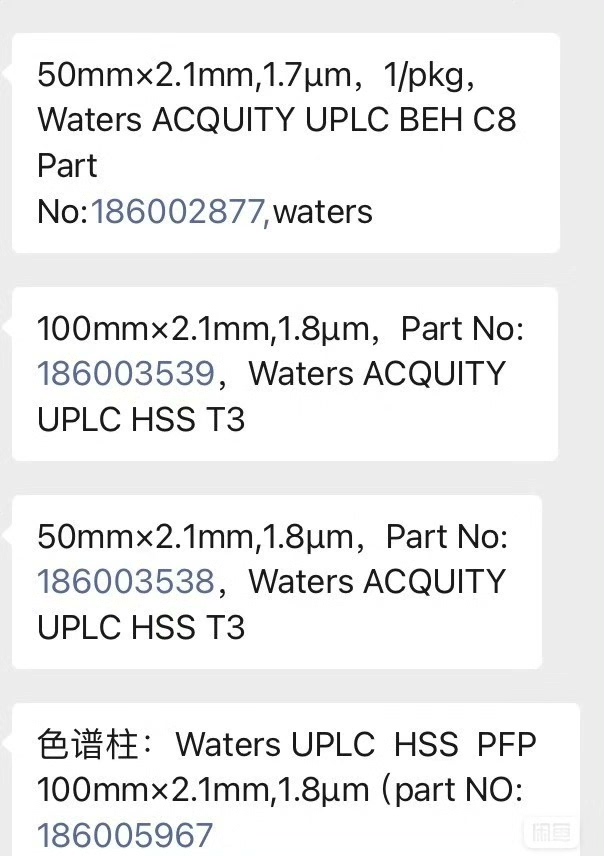Select the BEH C8 message bubble
604x856 pixels.
tap(285, 143)
